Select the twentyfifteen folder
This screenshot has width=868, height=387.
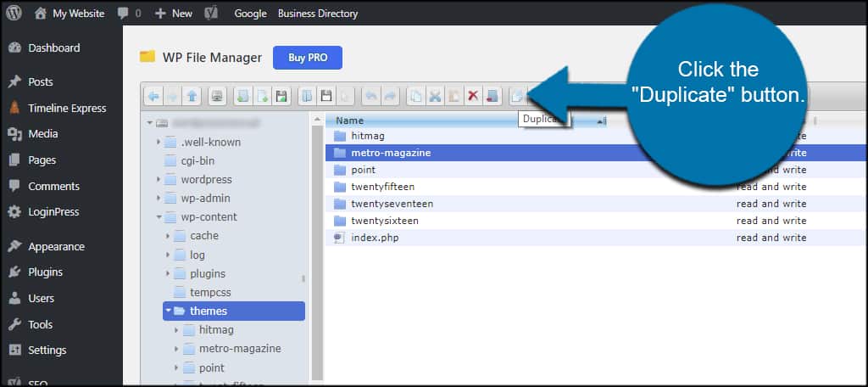pos(595,187)
